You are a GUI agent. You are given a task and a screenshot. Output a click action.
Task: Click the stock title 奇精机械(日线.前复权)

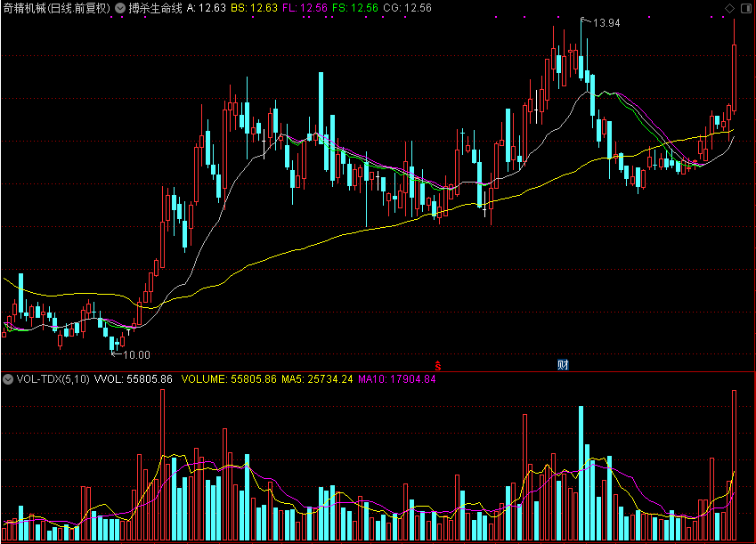click(x=56, y=8)
